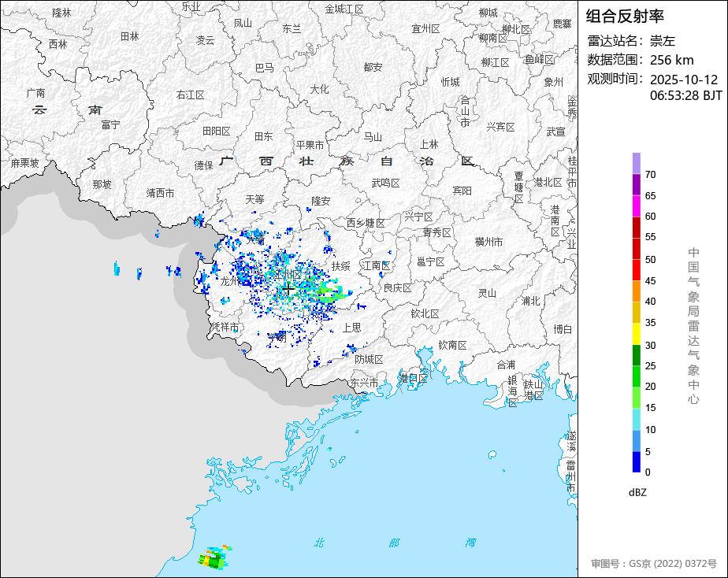Click the 靖西市 label on the map
This screenshot has height=578, width=728.
pos(161,193)
